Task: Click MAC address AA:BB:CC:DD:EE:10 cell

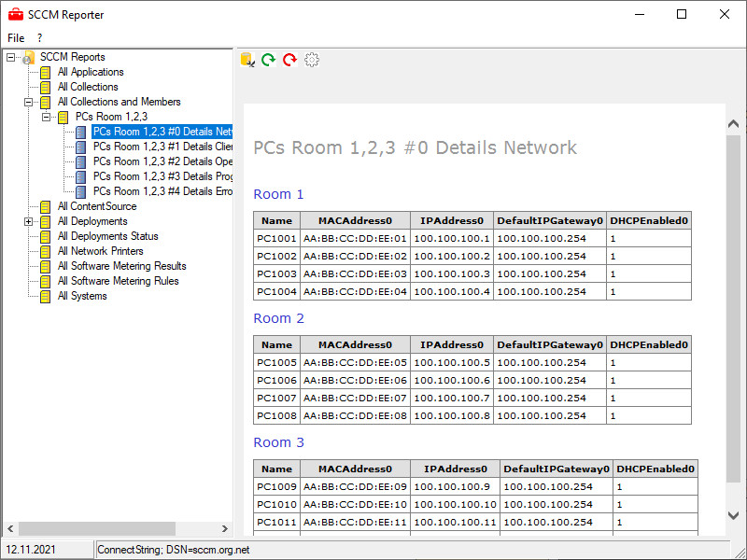Action: (x=356, y=504)
